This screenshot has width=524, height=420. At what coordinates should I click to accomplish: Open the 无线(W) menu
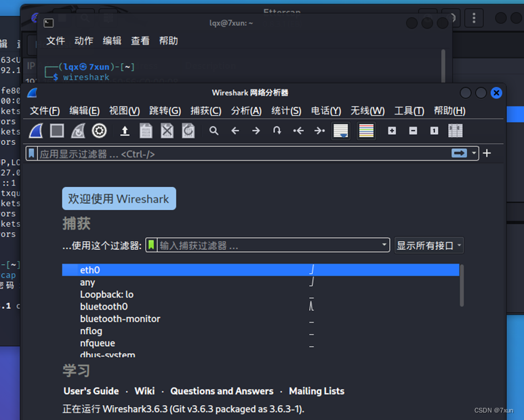click(x=367, y=111)
